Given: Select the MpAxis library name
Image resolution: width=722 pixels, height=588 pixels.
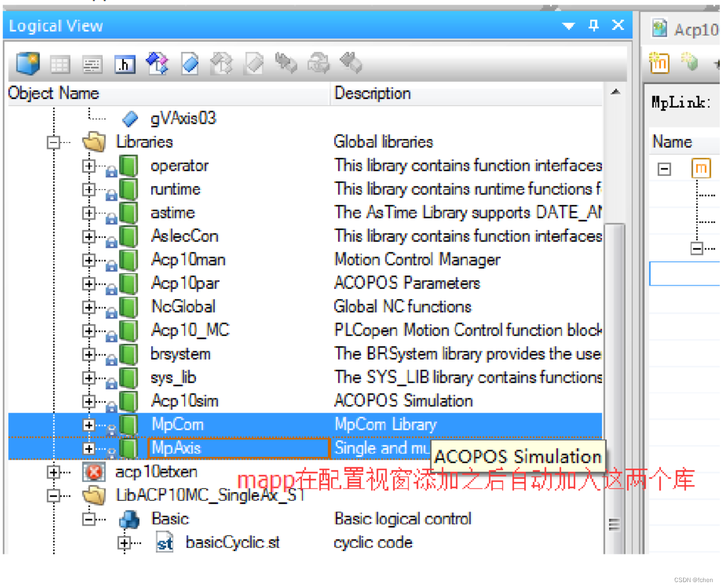Looking at the screenshot, I should [x=176, y=448].
